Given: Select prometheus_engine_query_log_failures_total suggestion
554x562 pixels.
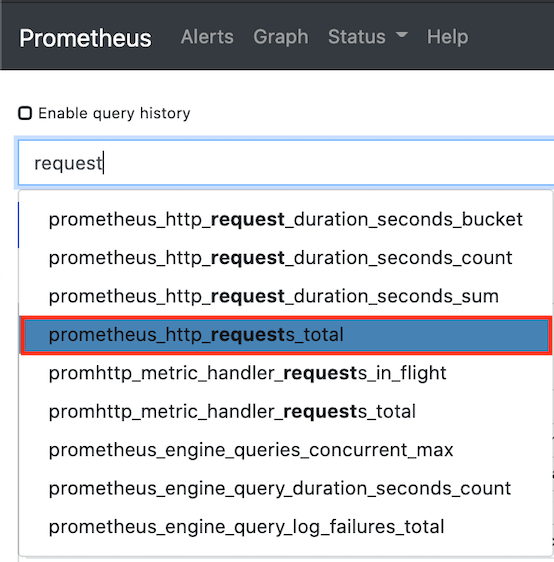Looking at the screenshot, I should [286, 527].
